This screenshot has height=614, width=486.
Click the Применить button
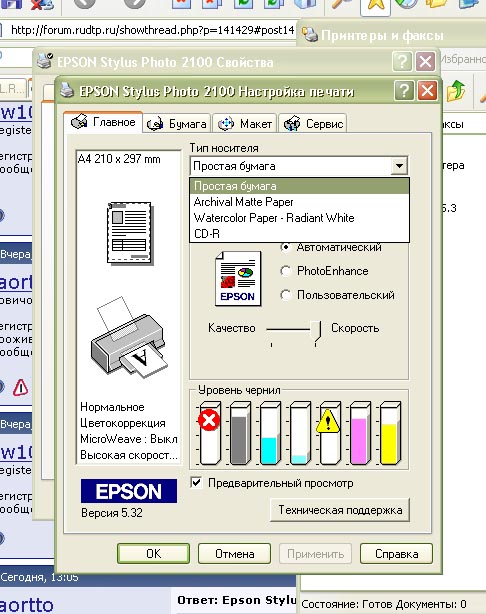coord(315,553)
